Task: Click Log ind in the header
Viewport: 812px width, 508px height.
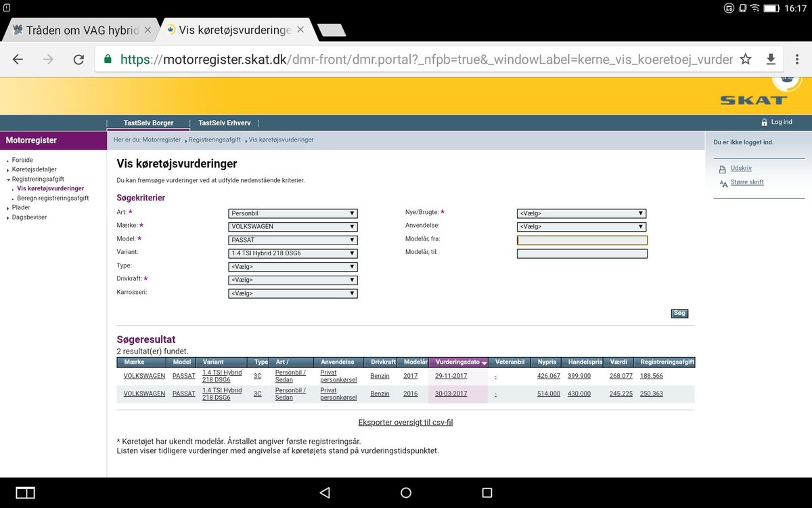Action: click(781, 122)
